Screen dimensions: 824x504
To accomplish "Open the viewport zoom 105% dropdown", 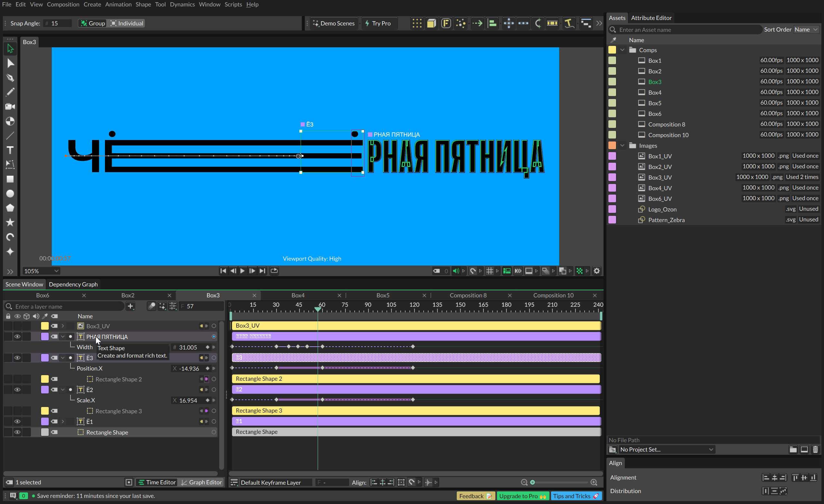I will click(41, 271).
